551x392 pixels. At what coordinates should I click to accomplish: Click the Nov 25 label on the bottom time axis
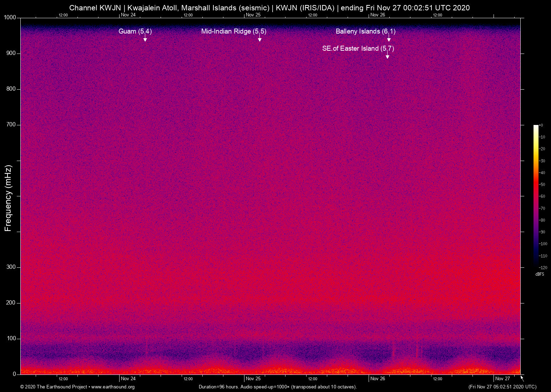click(x=253, y=379)
